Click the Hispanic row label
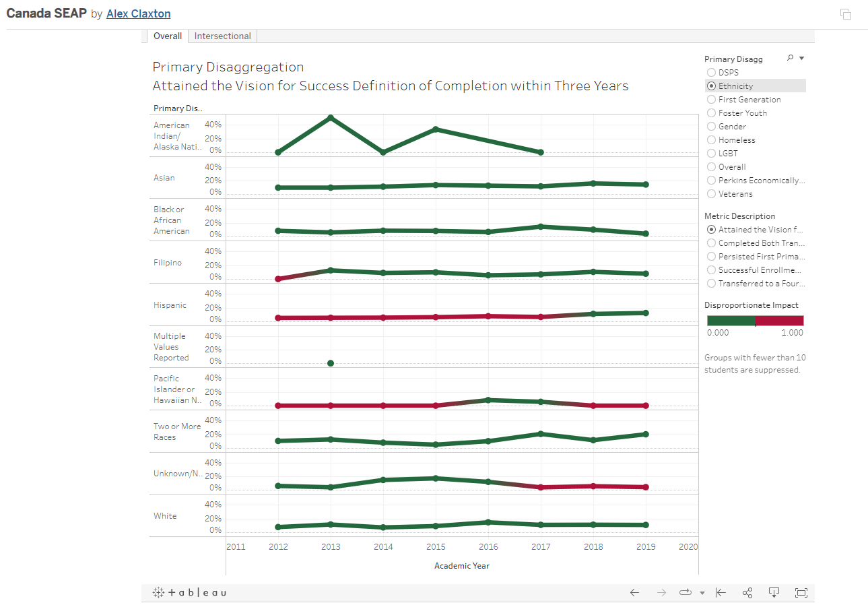Viewport: 868px width, 605px height. click(x=170, y=305)
